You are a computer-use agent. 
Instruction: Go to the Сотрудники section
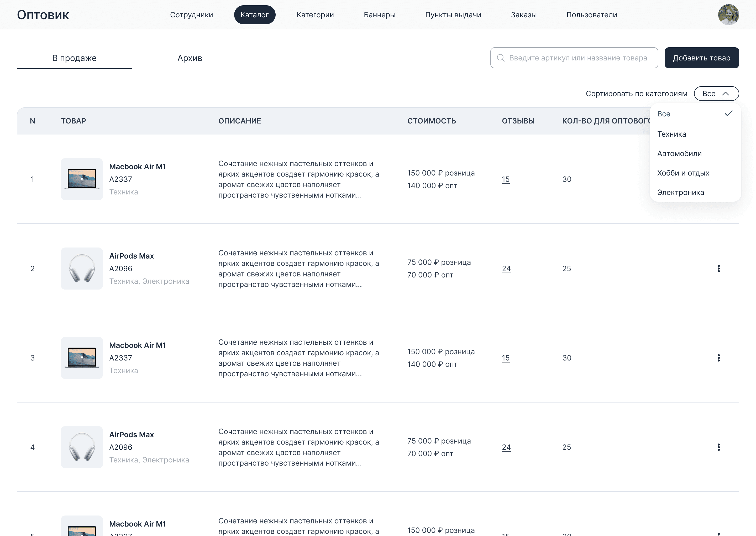click(192, 15)
